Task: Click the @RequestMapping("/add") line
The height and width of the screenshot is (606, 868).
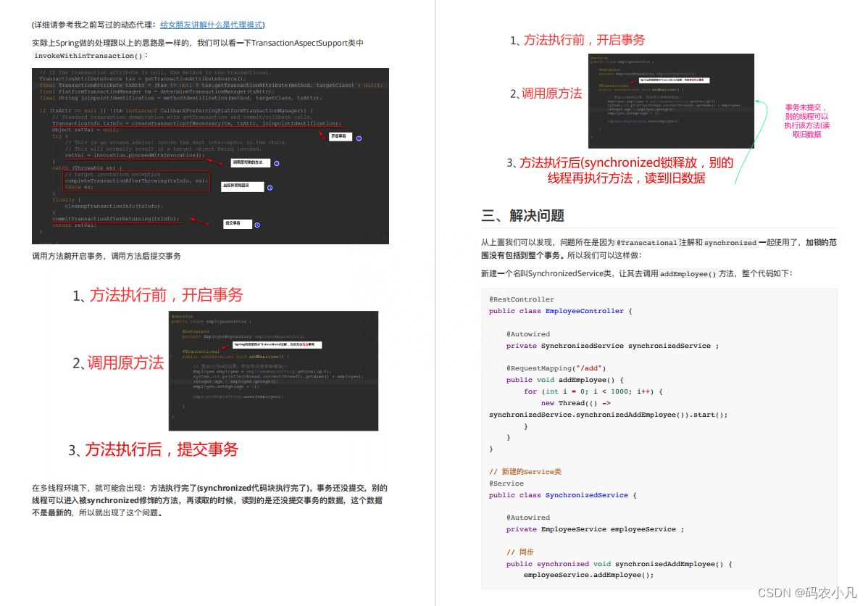Action: coord(556,368)
